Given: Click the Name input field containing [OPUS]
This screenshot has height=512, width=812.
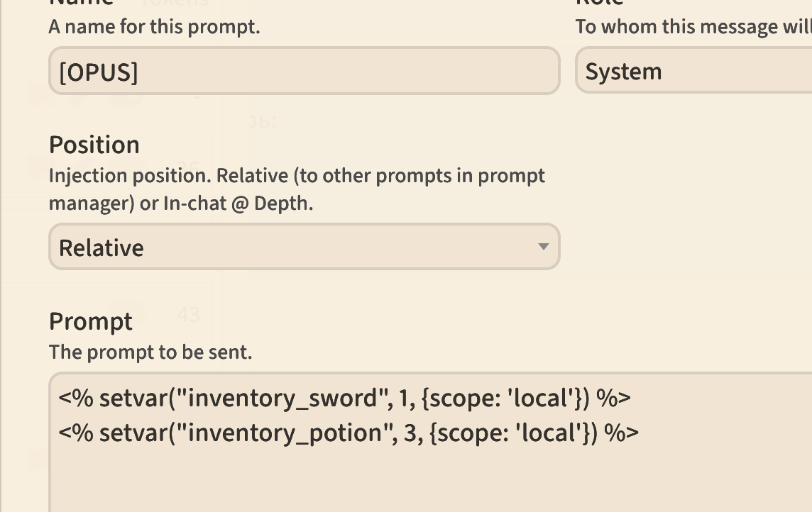Looking at the screenshot, I should [304, 71].
